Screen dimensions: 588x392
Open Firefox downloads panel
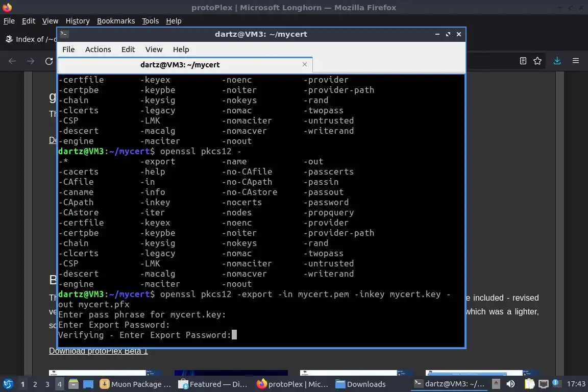(x=557, y=61)
